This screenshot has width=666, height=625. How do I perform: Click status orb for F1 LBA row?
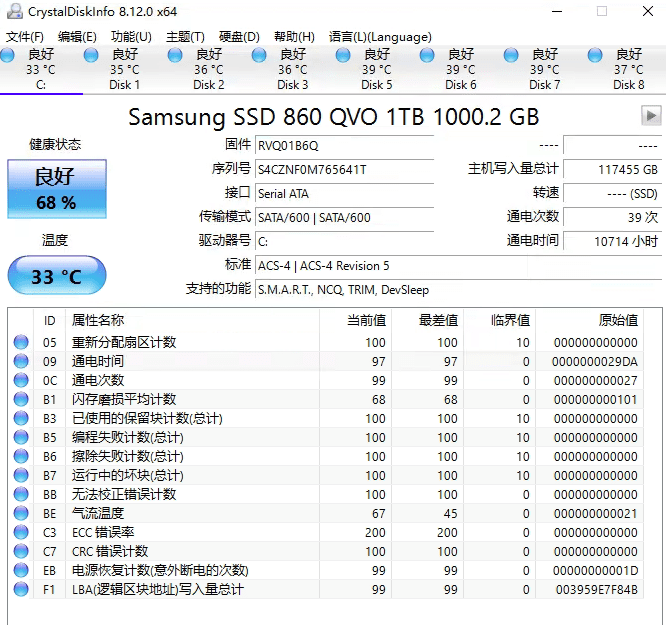(x=21, y=589)
